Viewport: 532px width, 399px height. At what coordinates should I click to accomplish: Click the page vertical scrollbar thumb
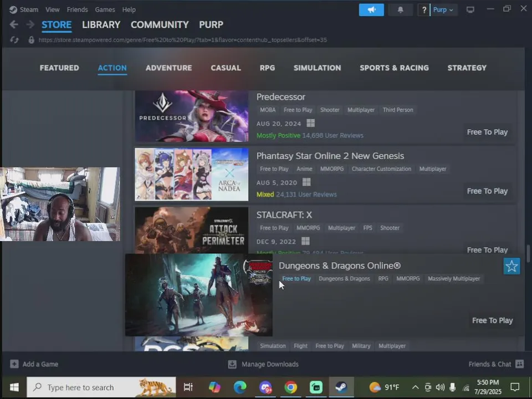(x=528, y=253)
